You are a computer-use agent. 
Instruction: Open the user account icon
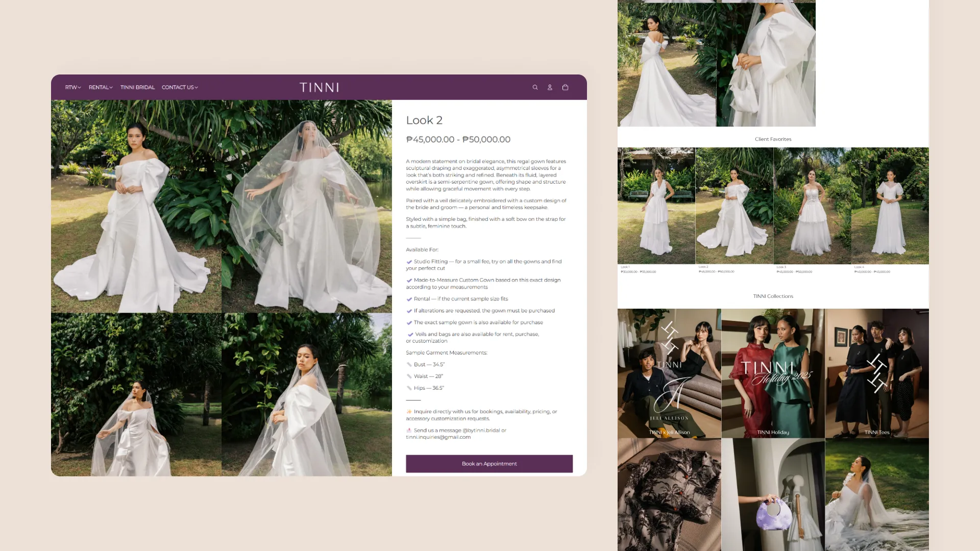click(550, 87)
